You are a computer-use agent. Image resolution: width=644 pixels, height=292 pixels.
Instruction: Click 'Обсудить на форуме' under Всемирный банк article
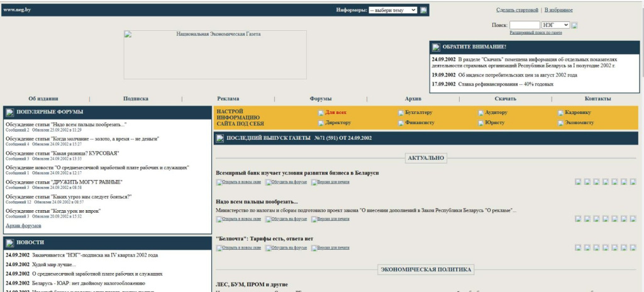(289, 182)
